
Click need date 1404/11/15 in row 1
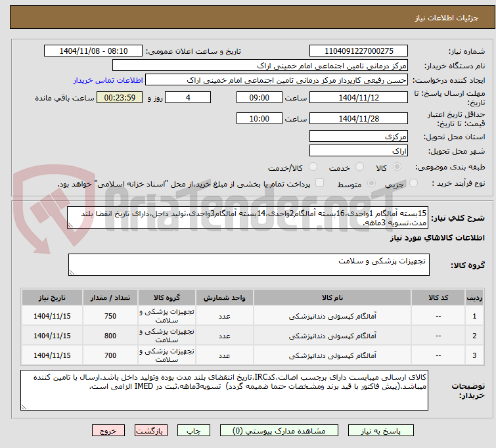point(52,316)
